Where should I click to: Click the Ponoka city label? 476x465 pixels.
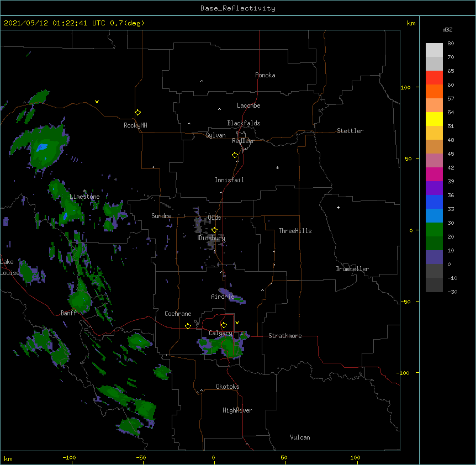click(x=265, y=75)
